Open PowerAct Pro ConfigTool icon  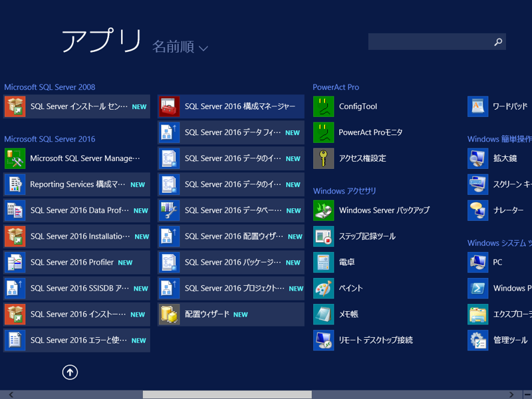point(324,106)
